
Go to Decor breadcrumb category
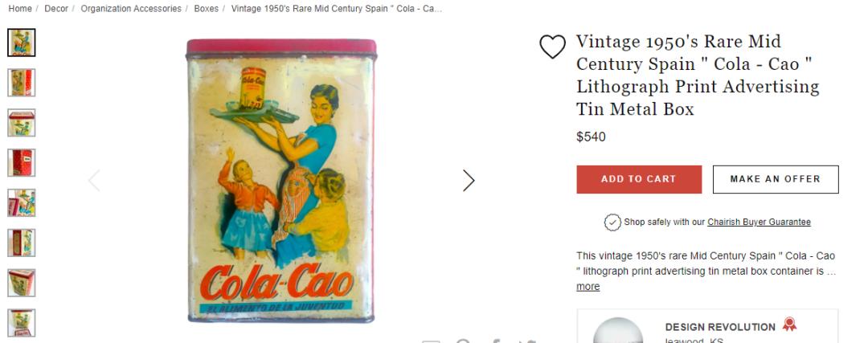(56, 9)
